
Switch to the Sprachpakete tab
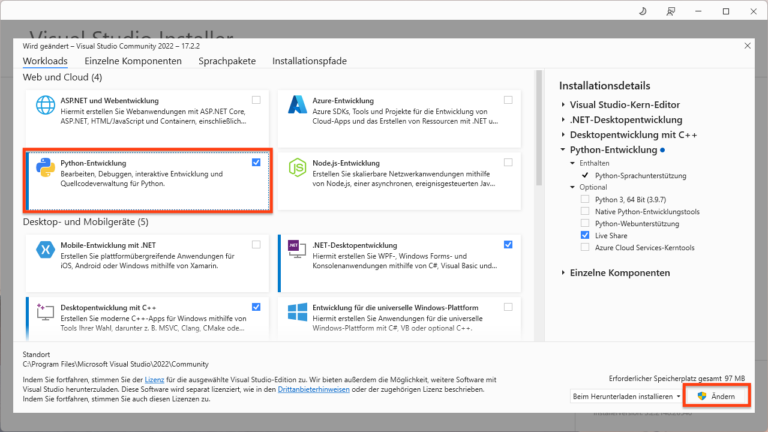click(x=227, y=61)
